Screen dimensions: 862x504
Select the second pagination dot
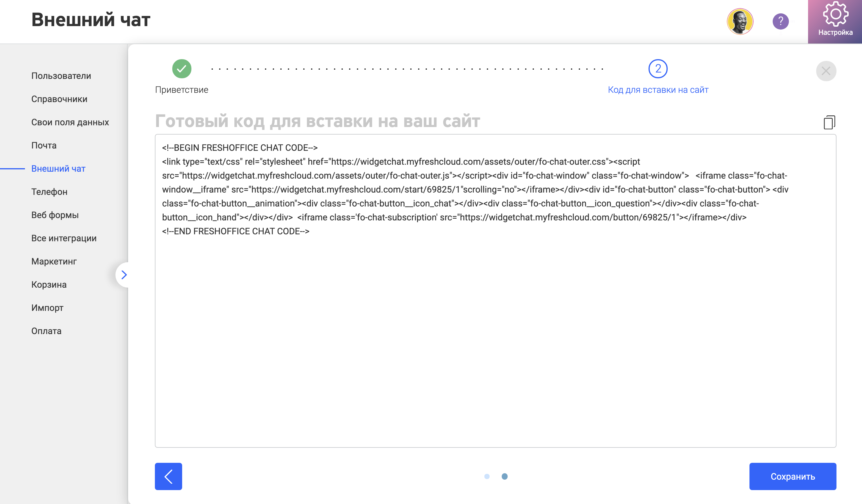coord(505,476)
